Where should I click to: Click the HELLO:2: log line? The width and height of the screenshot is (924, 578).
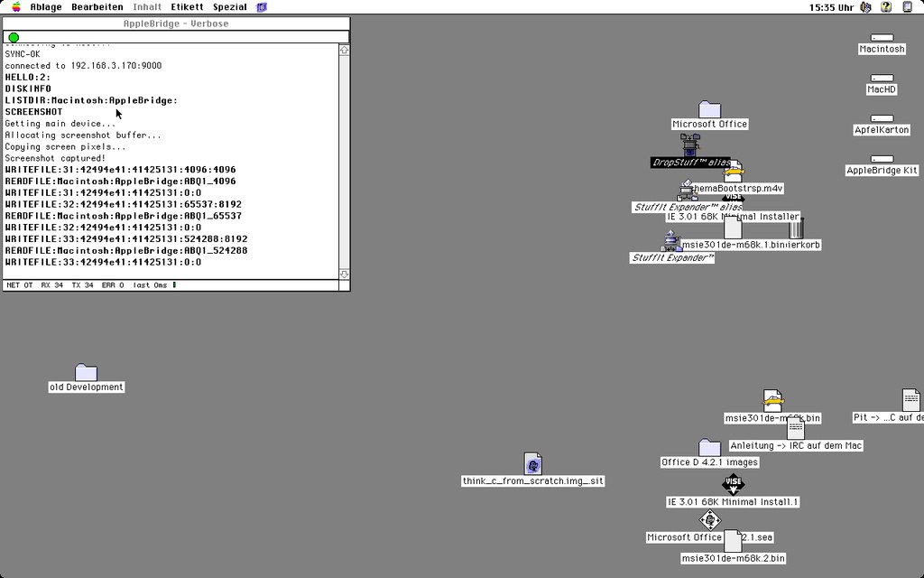click(28, 78)
